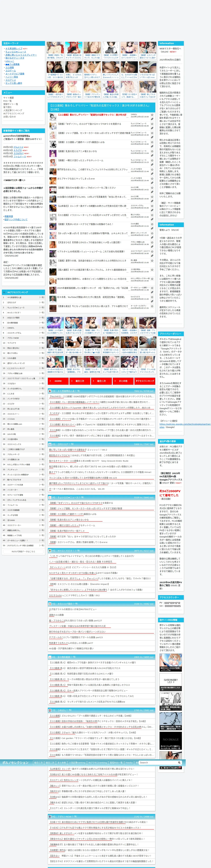
Task: Click the 掲載申請 link
Action: pyautogui.click(x=9, y=216)
